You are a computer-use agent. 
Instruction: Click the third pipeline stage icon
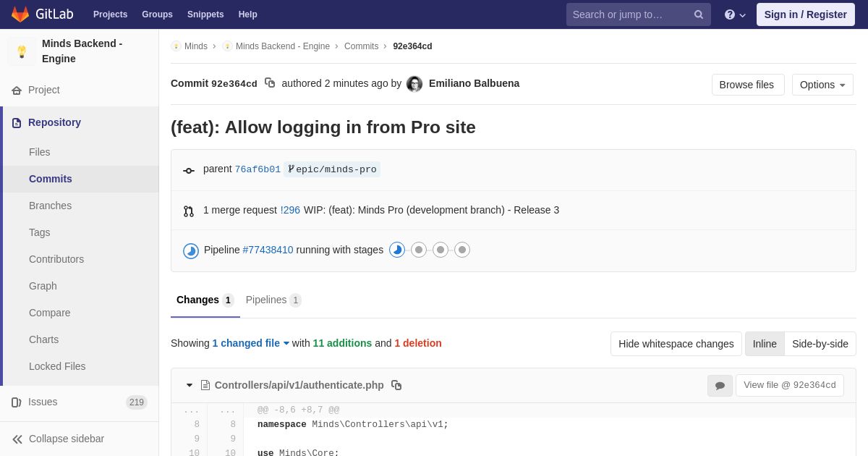tap(441, 250)
